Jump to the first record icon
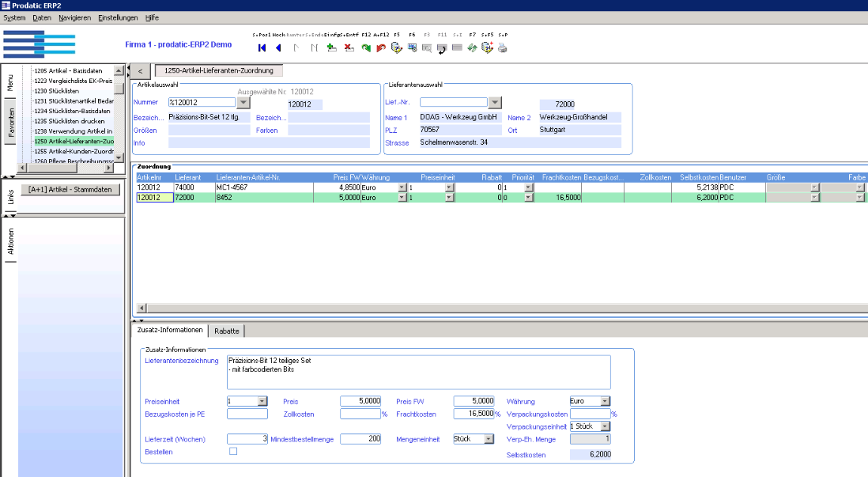 (x=262, y=48)
